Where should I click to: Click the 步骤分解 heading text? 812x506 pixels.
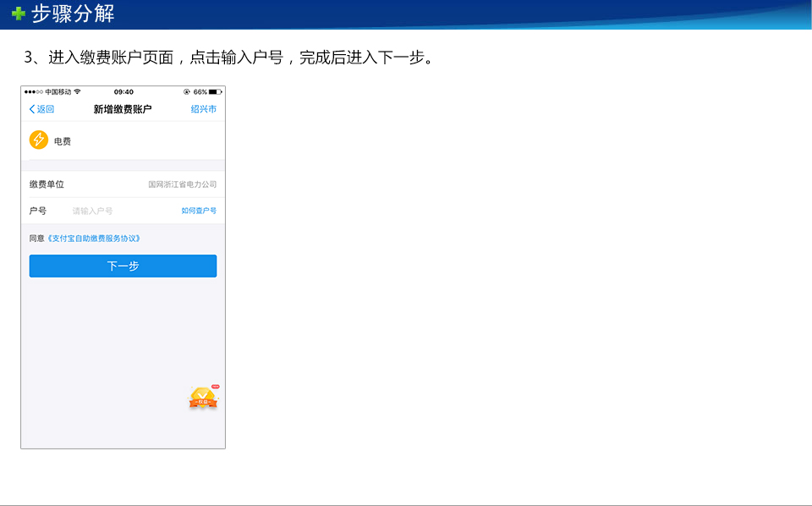(73, 14)
